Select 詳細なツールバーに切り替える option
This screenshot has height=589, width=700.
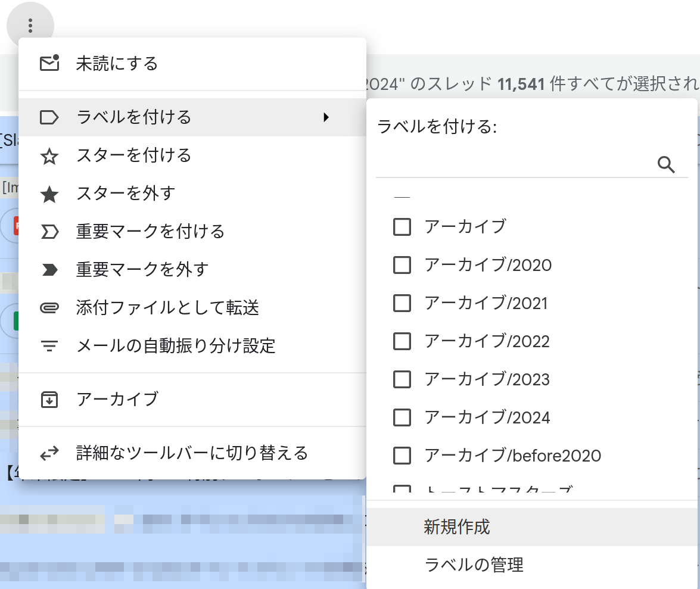click(192, 453)
